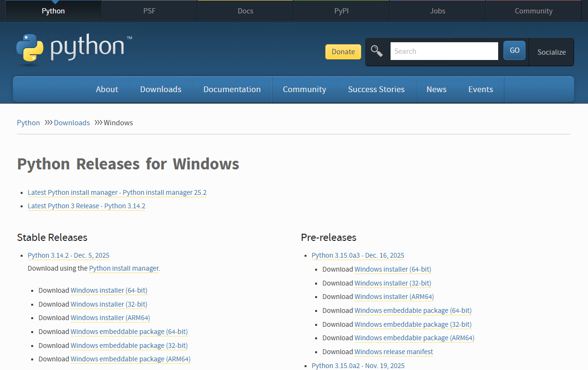Open Latest Python install manager 25.2 link
The width and height of the screenshot is (588, 370).
coord(117,192)
